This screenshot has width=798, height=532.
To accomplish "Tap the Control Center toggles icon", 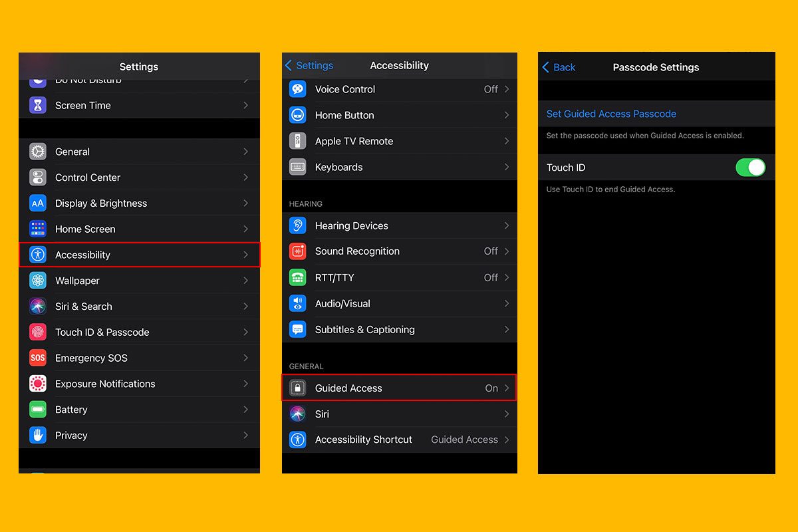I will (38, 178).
